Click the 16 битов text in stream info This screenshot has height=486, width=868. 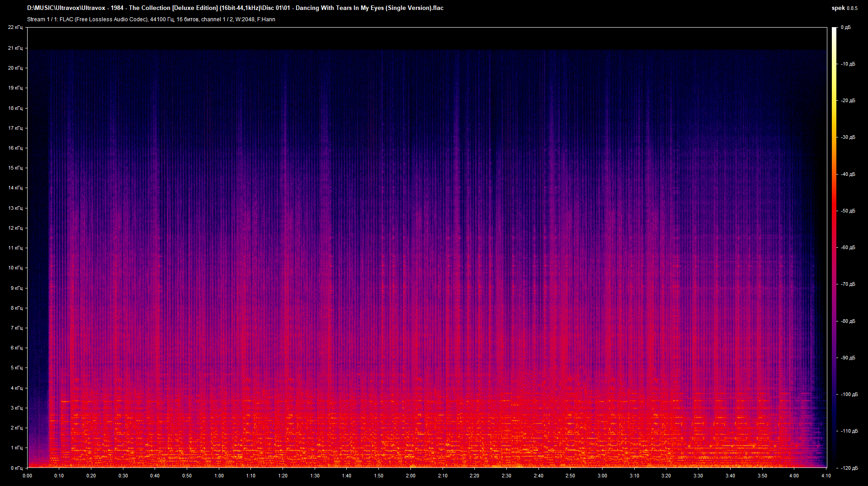pos(186,19)
